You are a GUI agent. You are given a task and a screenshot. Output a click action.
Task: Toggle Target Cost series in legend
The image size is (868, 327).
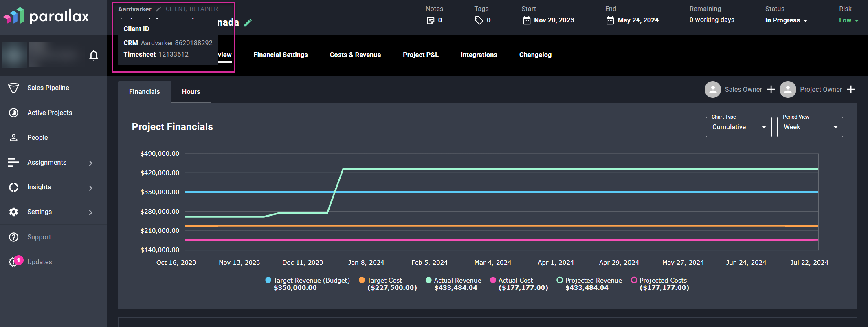coord(380,281)
